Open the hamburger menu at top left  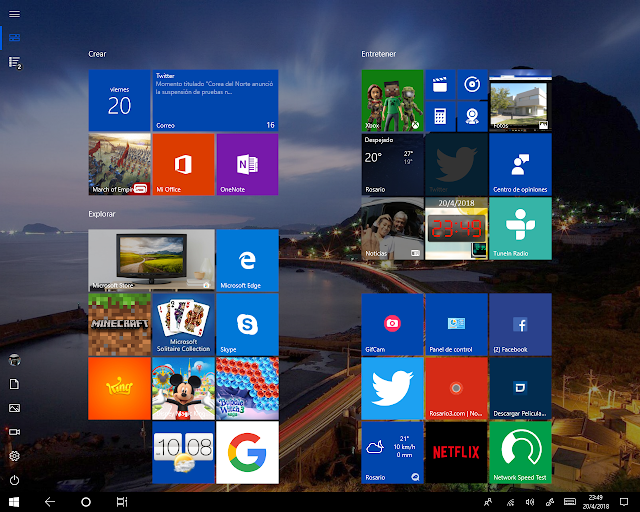14,14
